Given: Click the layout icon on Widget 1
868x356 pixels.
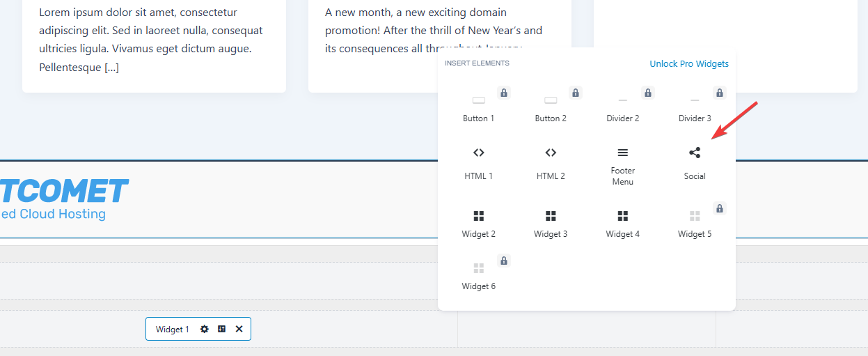Looking at the screenshot, I should click(221, 330).
